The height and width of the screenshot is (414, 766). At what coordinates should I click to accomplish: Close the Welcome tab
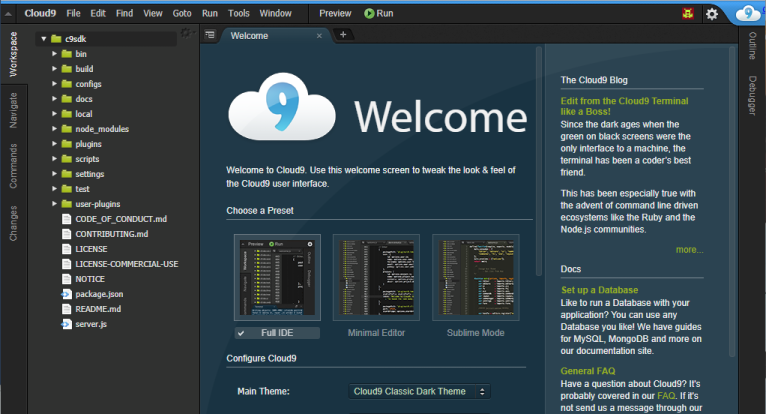319,36
